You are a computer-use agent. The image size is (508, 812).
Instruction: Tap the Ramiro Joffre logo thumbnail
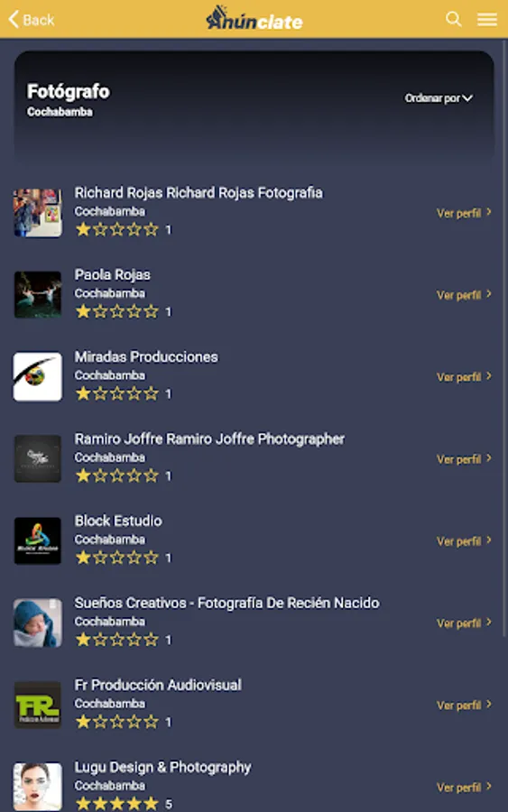tap(37, 459)
